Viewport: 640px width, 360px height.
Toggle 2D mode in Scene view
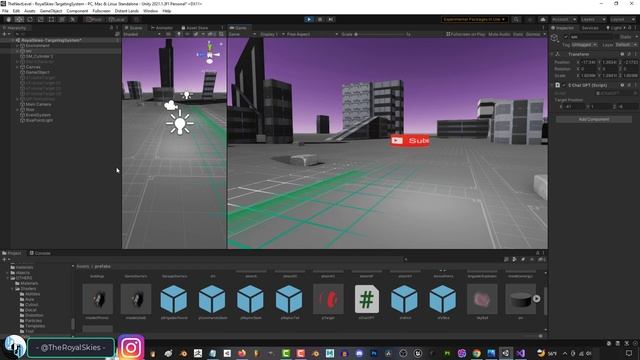pos(168,34)
